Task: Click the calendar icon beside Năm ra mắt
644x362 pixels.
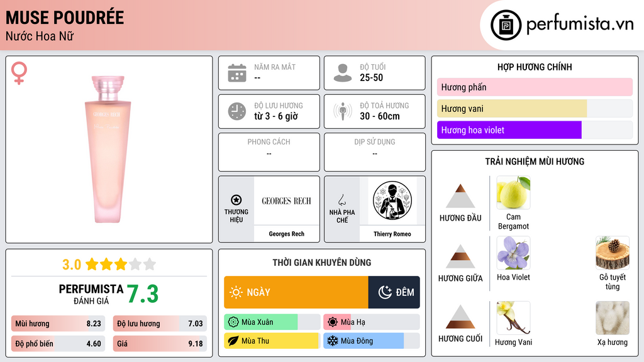Action: pyautogui.click(x=237, y=73)
